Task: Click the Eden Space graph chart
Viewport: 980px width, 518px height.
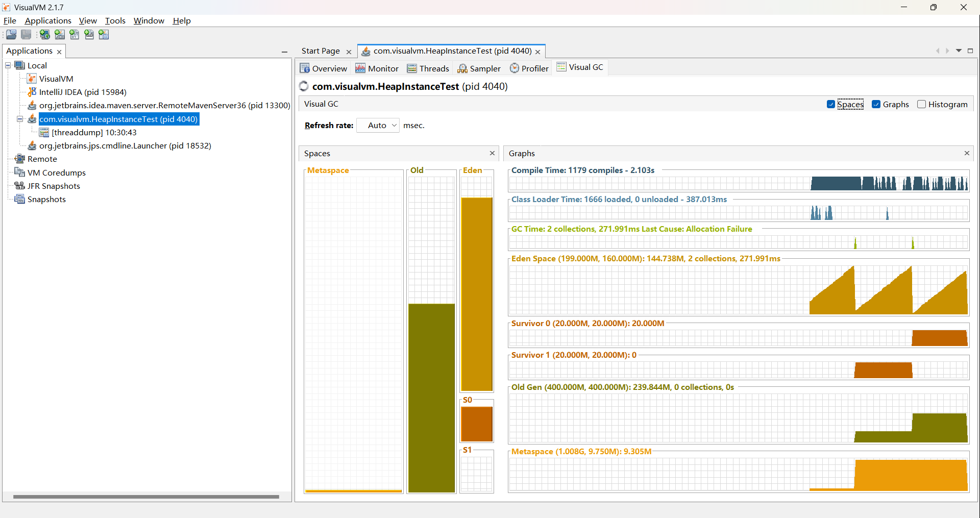Action: coord(739,289)
